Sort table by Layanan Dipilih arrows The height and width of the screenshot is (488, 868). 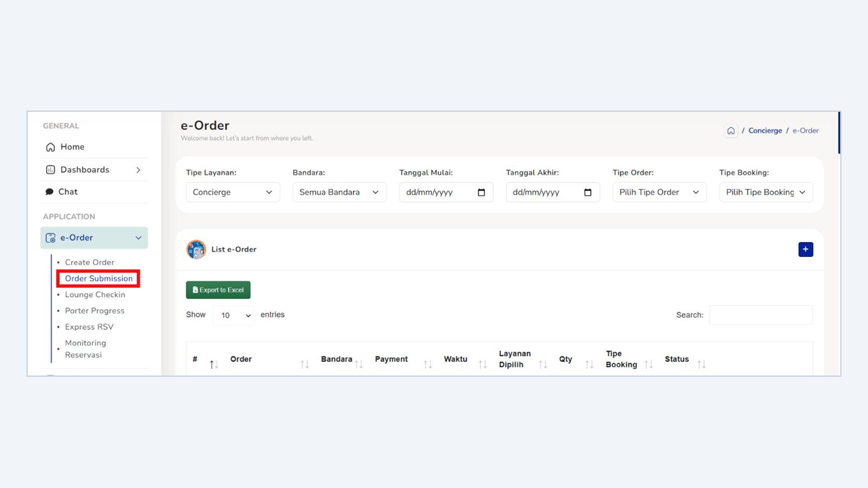tap(543, 365)
